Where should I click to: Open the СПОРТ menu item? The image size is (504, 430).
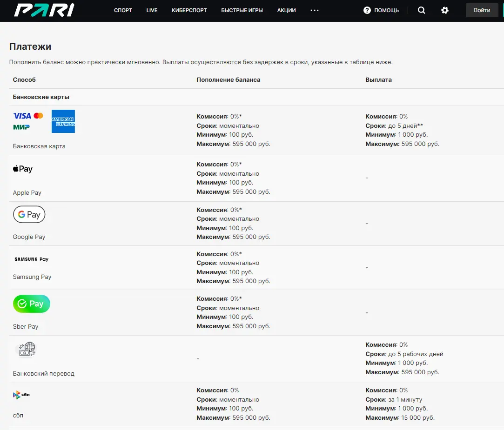123,10
